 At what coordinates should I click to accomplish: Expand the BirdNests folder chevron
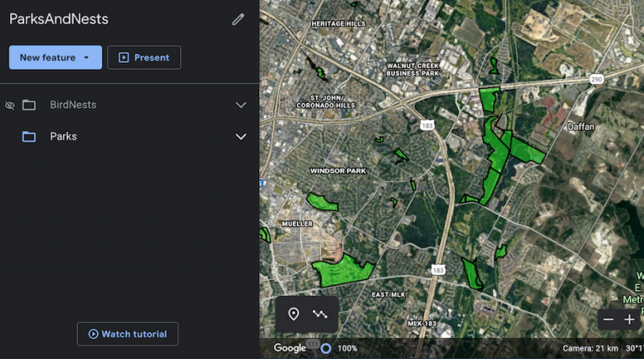pos(241,105)
